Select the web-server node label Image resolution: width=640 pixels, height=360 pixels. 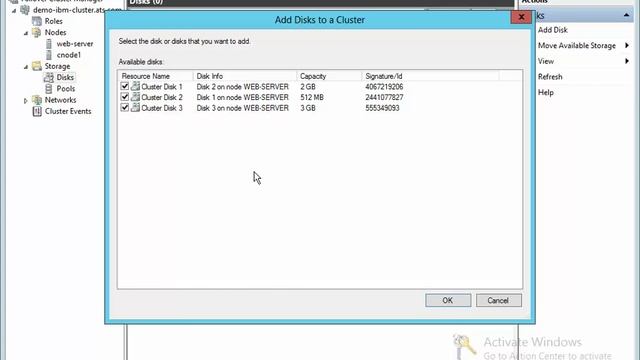(x=75, y=44)
